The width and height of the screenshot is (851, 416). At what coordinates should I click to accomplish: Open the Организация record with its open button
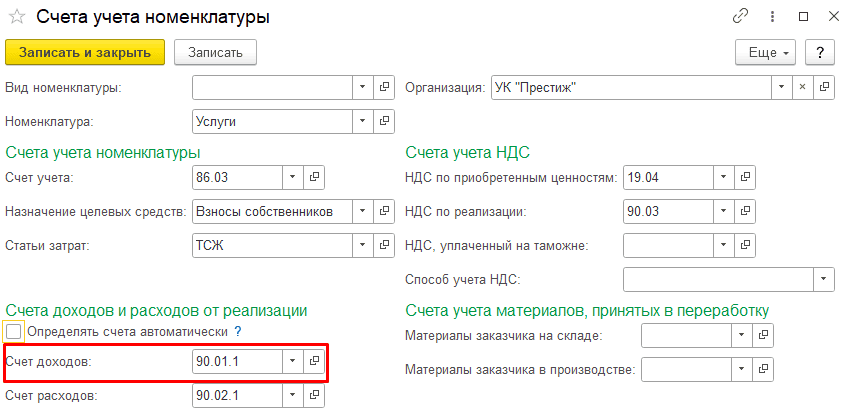pyautogui.click(x=824, y=87)
